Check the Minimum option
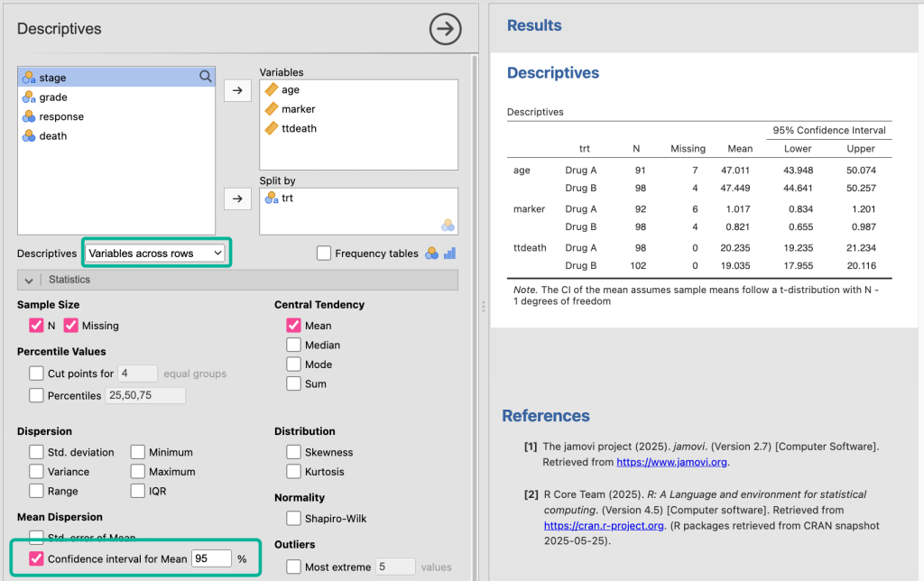 pyautogui.click(x=138, y=452)
